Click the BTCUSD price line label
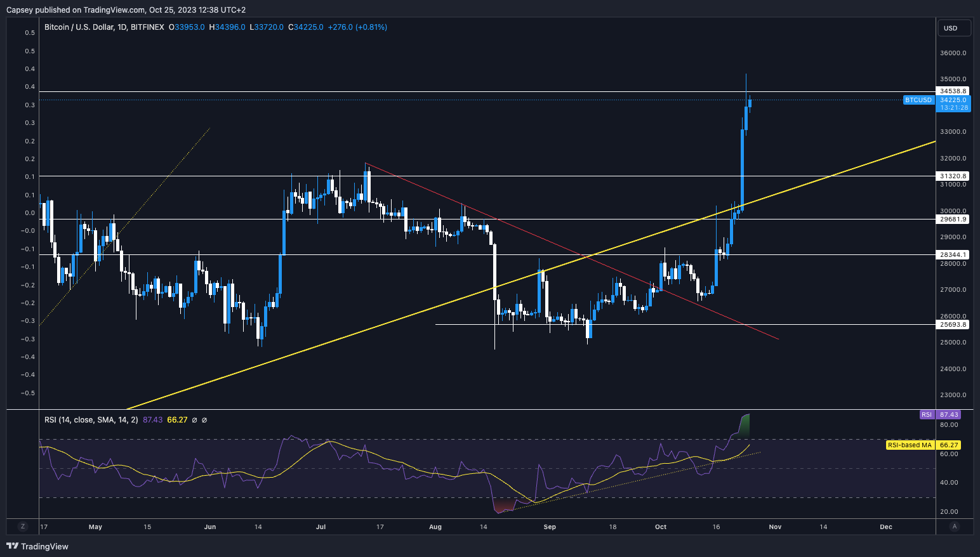This screenshot has width=980, height=557. [918, 100]
